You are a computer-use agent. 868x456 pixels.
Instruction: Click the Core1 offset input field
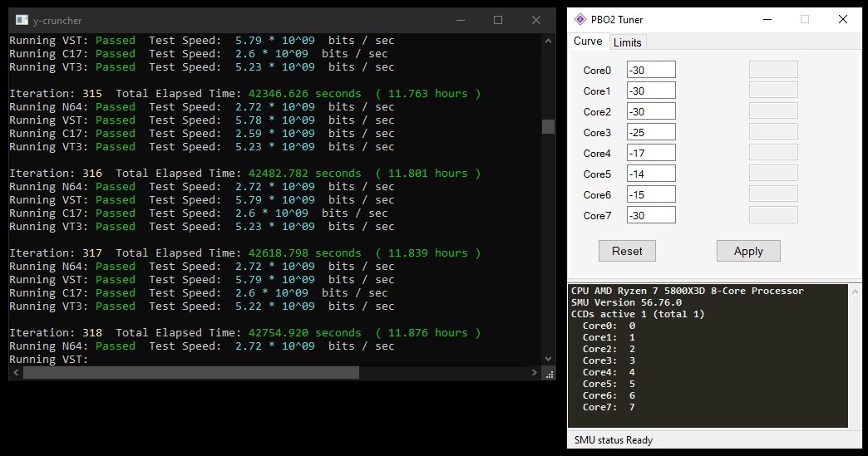(x=651, y=91)
